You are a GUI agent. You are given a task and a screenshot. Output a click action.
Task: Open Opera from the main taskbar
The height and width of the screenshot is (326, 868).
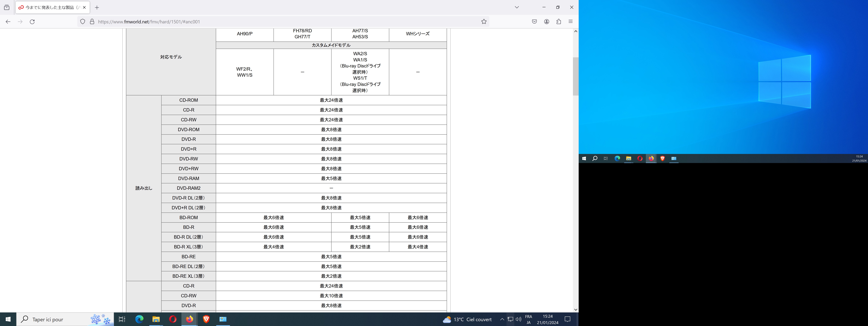173,319
